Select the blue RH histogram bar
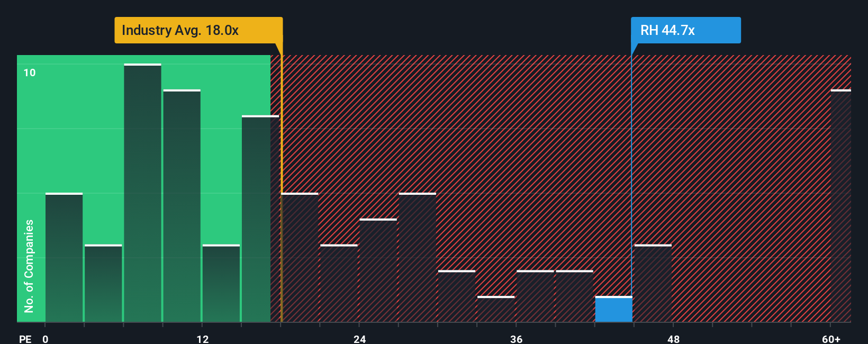Screen dimensions: 868x344 [x=613, y=309]
